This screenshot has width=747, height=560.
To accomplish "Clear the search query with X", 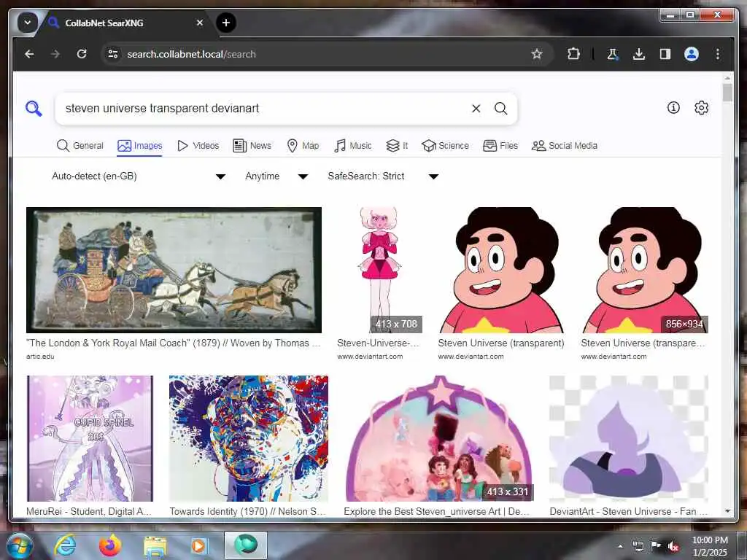I will click(x=476, y=109).
